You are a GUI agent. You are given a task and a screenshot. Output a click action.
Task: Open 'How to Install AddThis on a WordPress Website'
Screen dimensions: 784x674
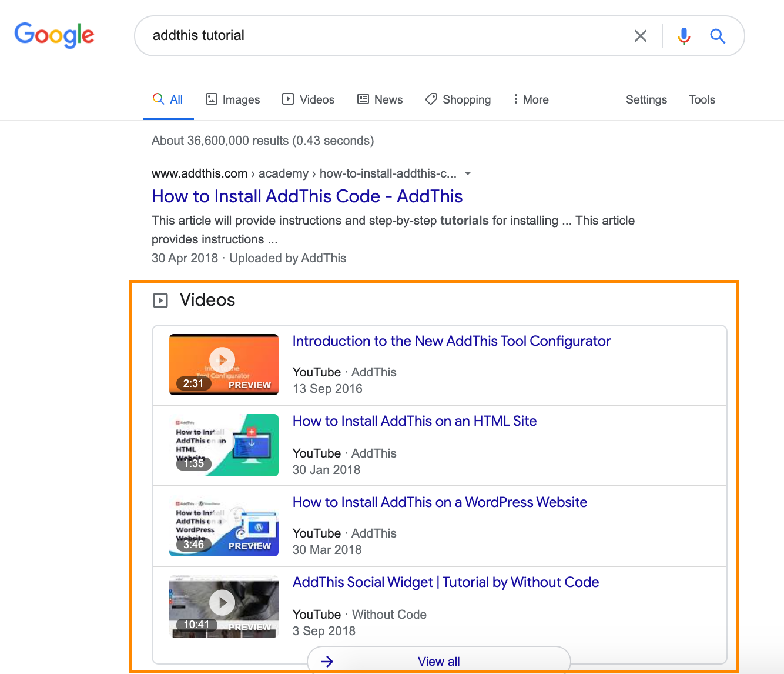pyautogui.click(x=440, y=502)
